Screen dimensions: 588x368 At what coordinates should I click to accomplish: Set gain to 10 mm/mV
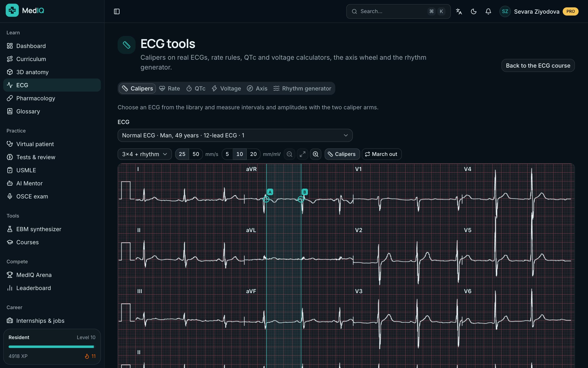(240, 154)
